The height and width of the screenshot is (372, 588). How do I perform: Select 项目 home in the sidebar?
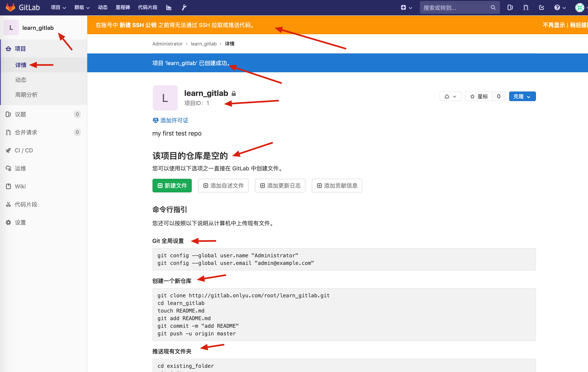point(43,49)
